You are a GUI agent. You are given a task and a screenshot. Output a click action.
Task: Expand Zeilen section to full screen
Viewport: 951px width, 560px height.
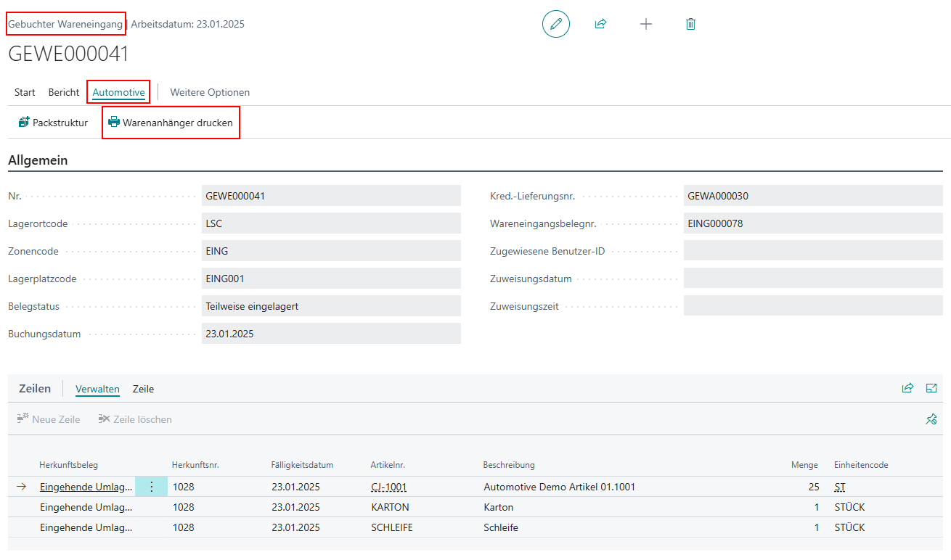pos(931,388)
